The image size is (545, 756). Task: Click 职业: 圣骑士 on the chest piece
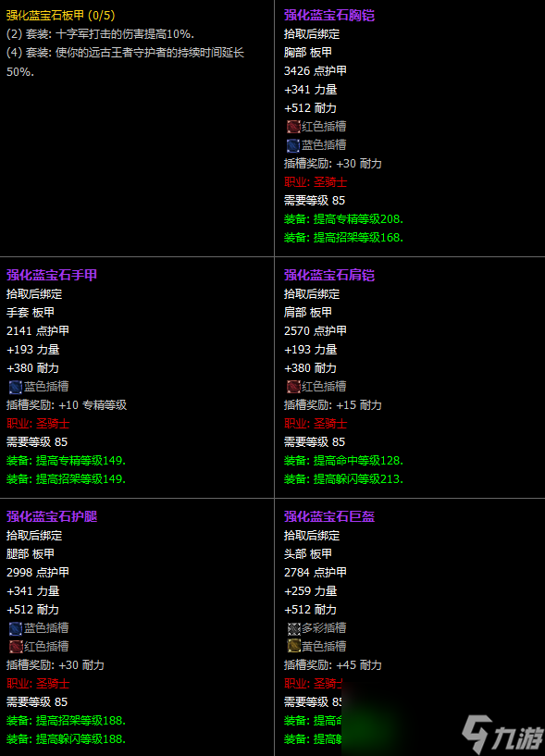(316, 182)
